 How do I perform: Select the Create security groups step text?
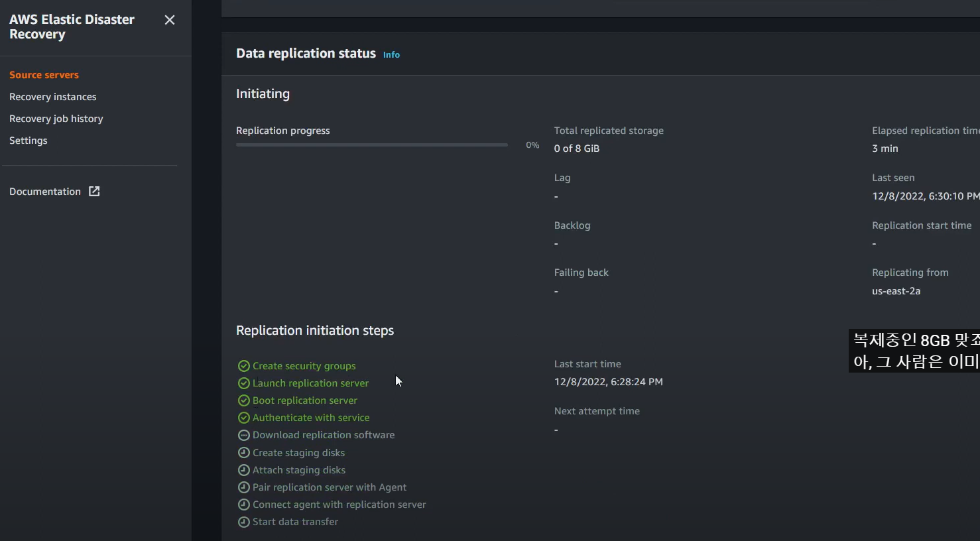click(x=304, y=366)
